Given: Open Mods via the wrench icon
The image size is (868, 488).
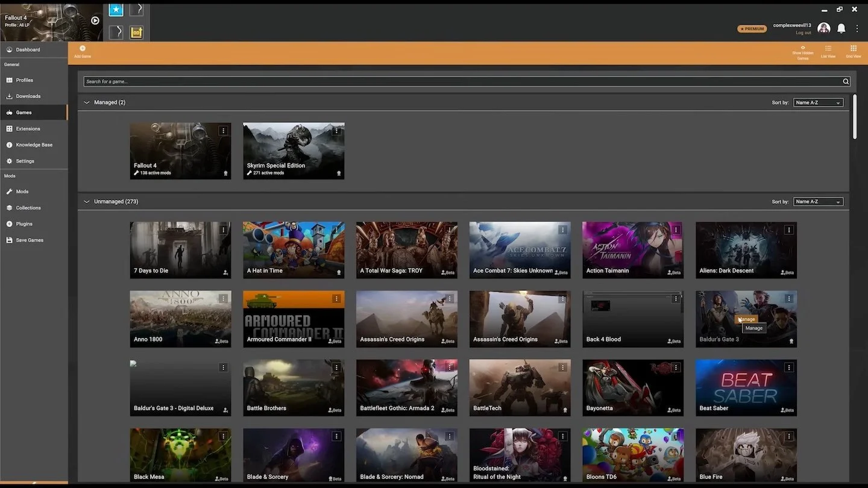Looking at the screenshot, I should (10, 192).
